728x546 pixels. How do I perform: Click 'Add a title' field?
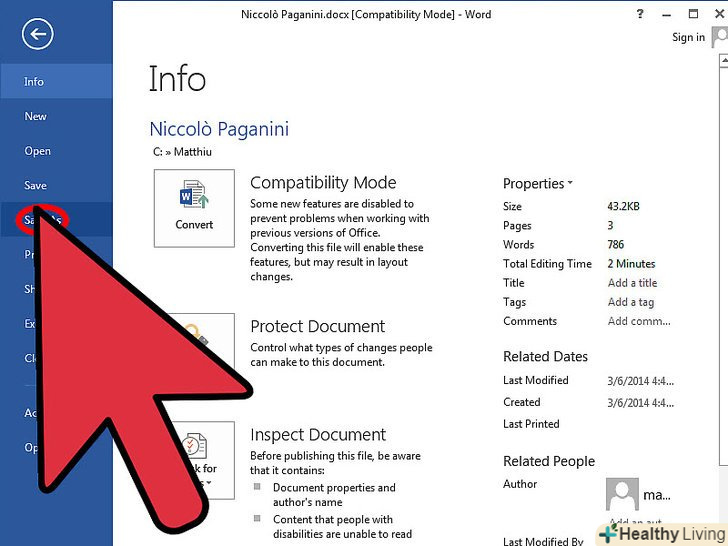point(632,283)
